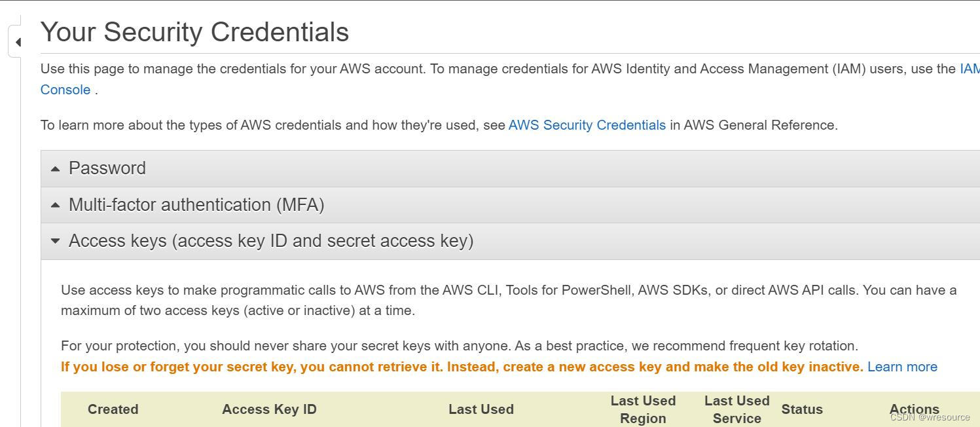The height and width of the screenshot is (427, 980).
Task: Click the Status column header
Action: click(x=801, y=409)
